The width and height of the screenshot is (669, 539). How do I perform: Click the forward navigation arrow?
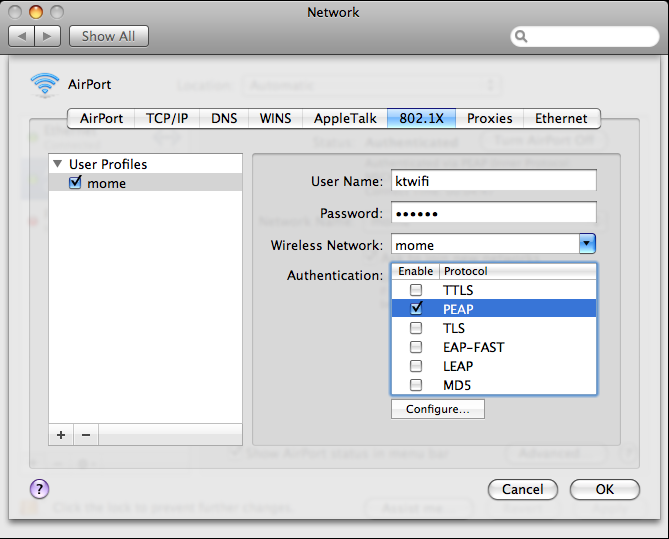pyautogui.click(x=47, y=36)
